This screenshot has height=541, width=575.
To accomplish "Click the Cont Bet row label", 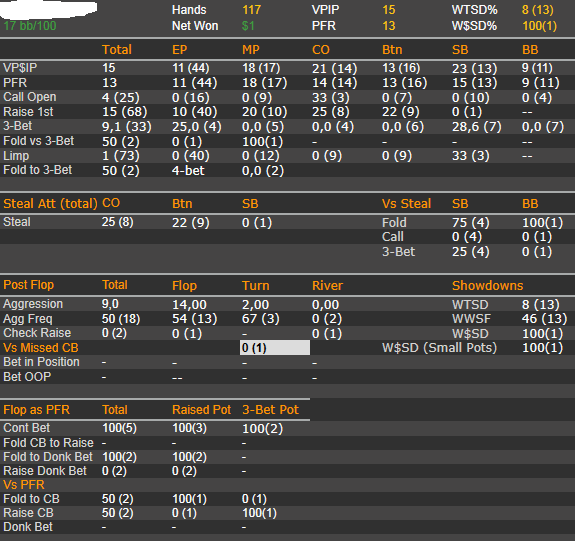I will coord(26,428).
